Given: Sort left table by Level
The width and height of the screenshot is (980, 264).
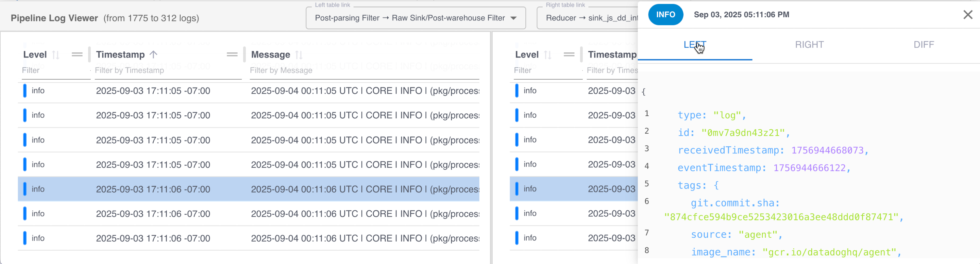Looking at the screenshot, I should 56,55.
